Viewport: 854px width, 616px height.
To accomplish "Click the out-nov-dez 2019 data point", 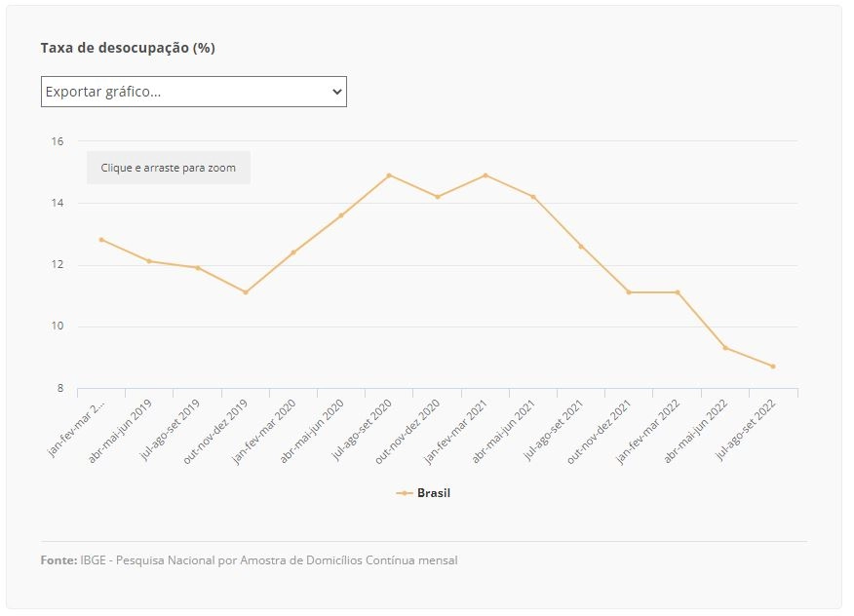I will 246,292.
